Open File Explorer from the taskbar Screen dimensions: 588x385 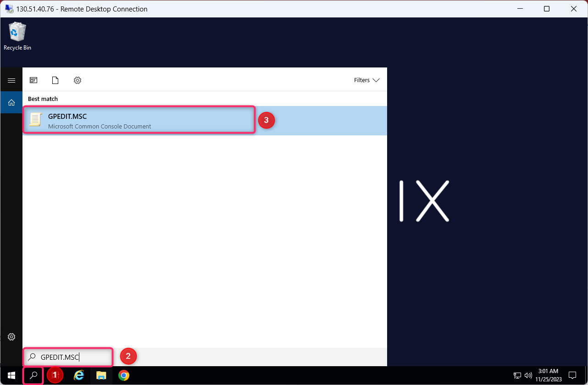(x=101, y=375)
